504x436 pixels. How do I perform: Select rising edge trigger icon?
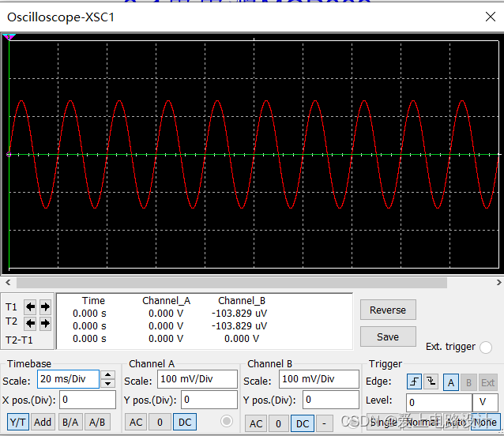[x=414, y=382]
